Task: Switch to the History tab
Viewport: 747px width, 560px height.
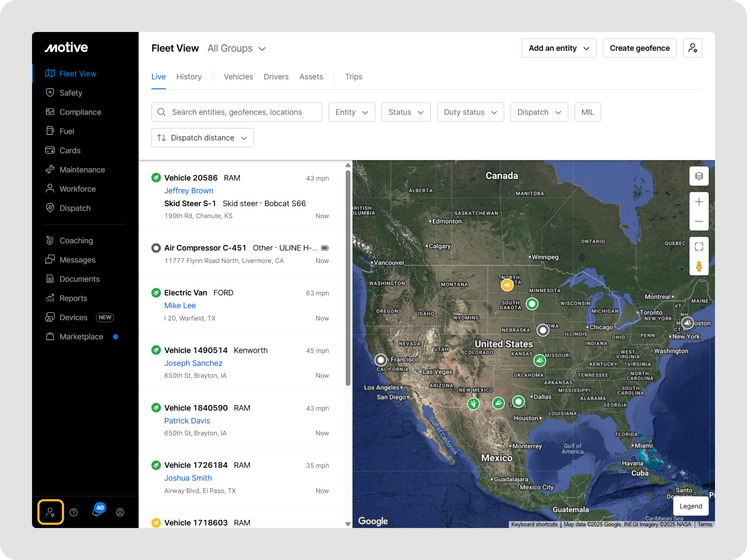Action: (189, 77)
